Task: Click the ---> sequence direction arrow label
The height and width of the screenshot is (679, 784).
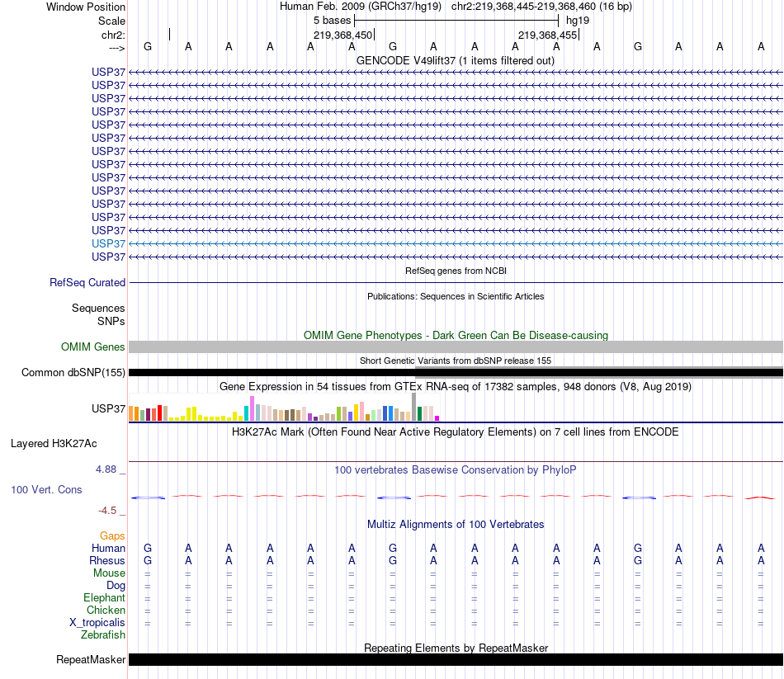Action: pos(116,48)
